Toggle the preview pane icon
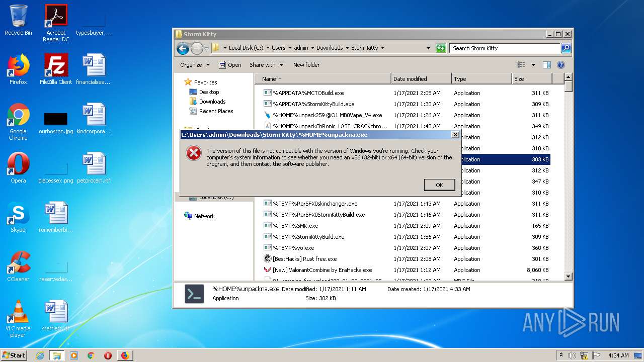The image size is (644, 362). tap(547, 65)
